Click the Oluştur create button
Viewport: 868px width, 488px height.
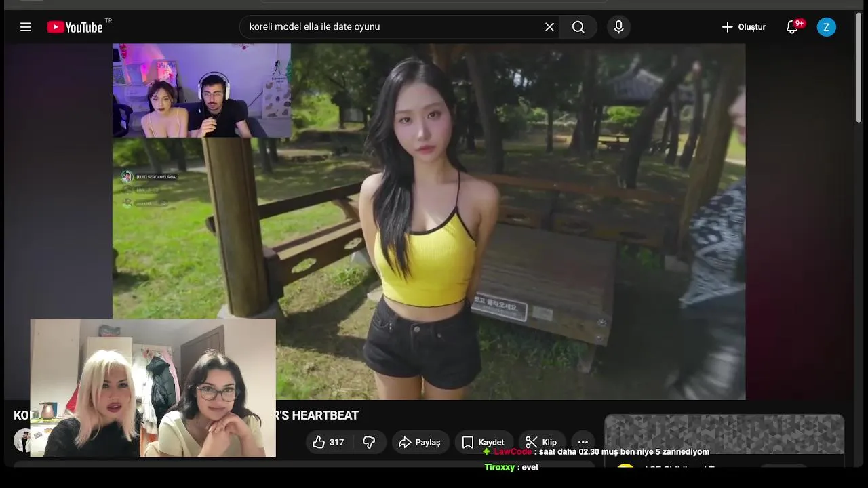(743, 27)
